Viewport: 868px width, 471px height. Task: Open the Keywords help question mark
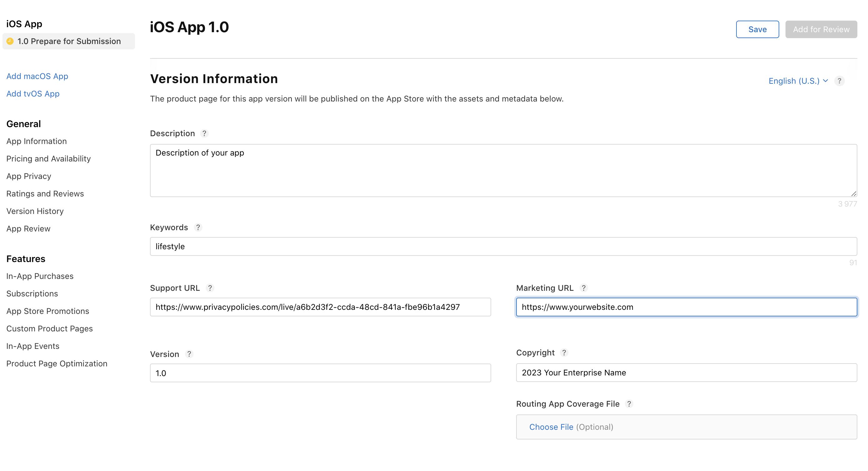[x=198, y=227]
